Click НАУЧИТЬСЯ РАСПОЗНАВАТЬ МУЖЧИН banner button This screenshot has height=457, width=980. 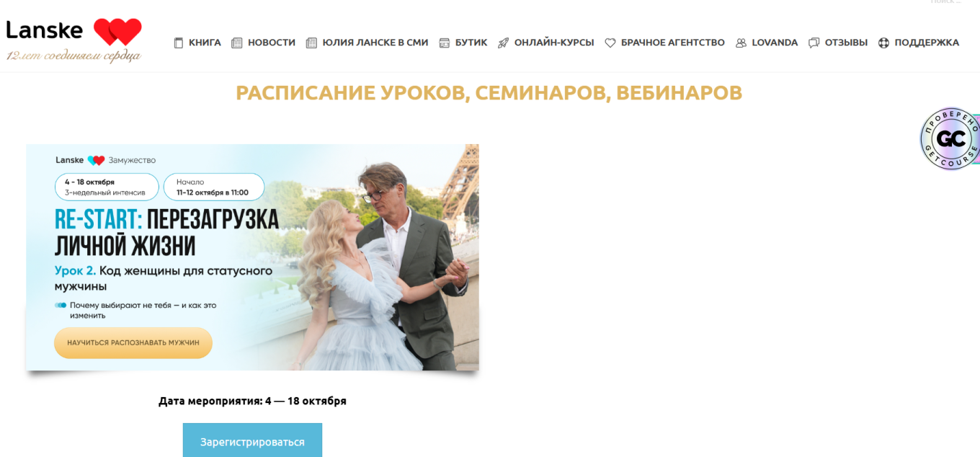pyautogui.click(x=133, y=343)
